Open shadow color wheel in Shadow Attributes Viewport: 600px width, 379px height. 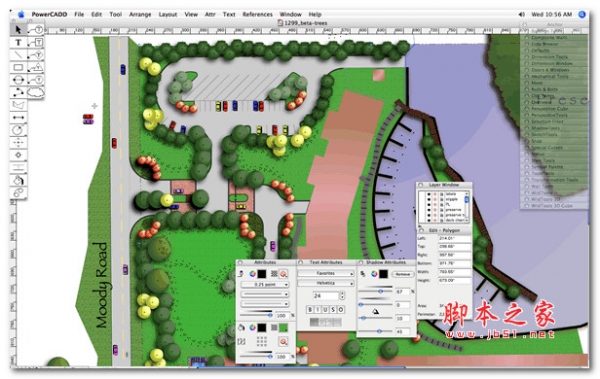(x=374, y=274)
